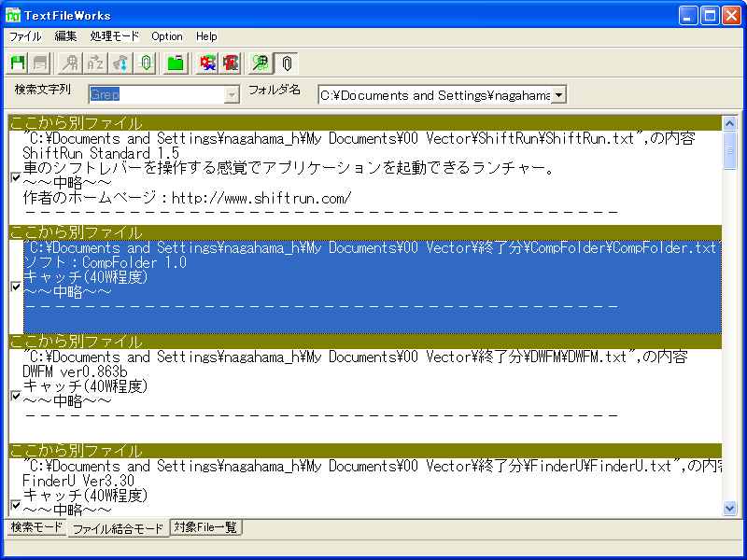Uncheck the DWFM.txt block checkbox
Viewport: 747px width, 560px height.
click(x=16, y=396)
